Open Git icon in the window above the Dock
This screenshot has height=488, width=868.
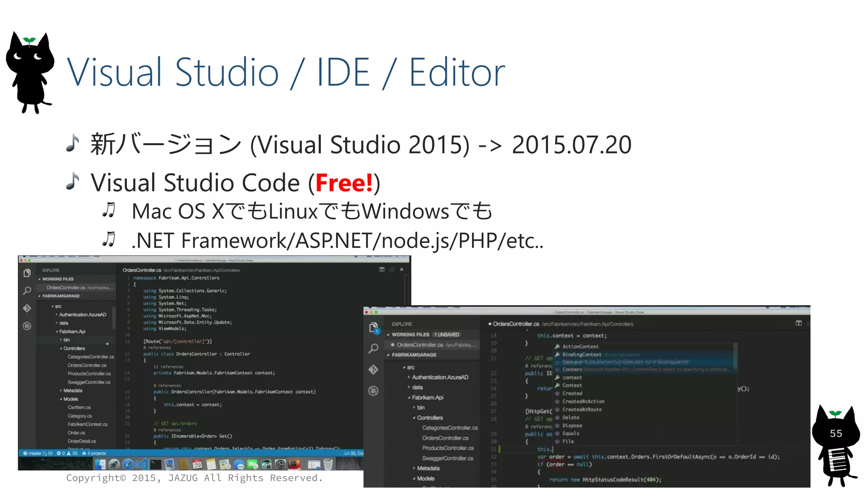27,308
